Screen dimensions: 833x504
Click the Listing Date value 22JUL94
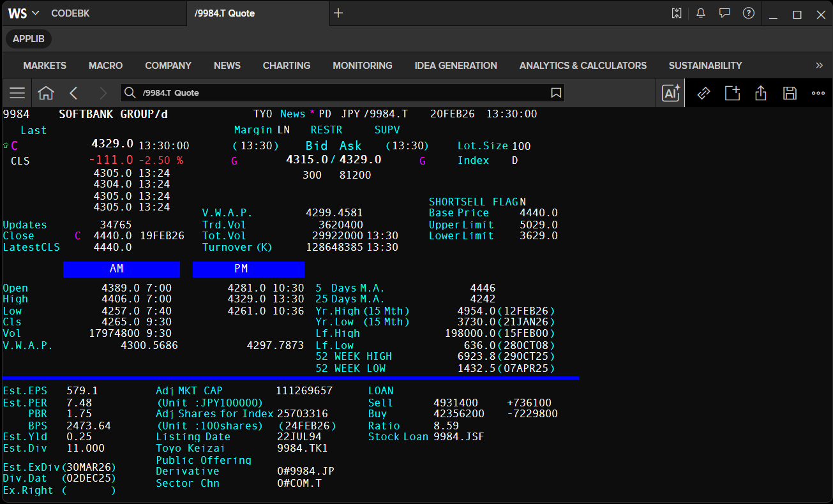[299, 437]
